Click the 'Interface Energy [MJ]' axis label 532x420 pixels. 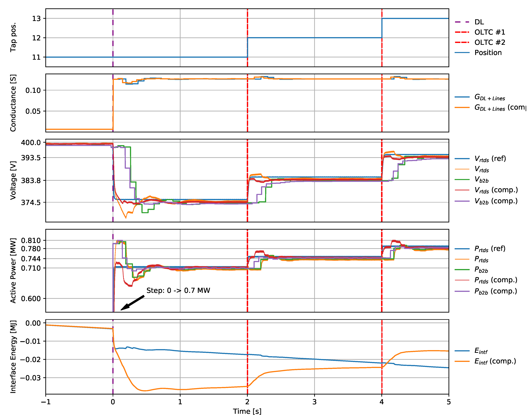13,356
